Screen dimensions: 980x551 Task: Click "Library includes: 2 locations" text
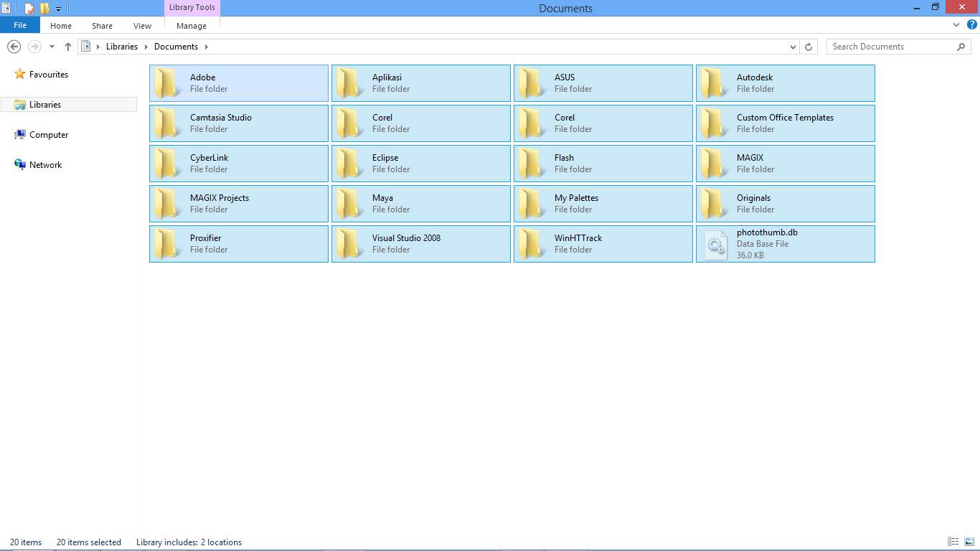(189, 542)
